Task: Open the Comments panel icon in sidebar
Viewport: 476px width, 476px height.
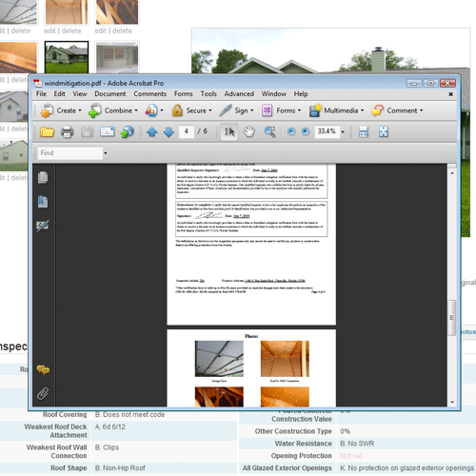Action: (x=43, y=369)
